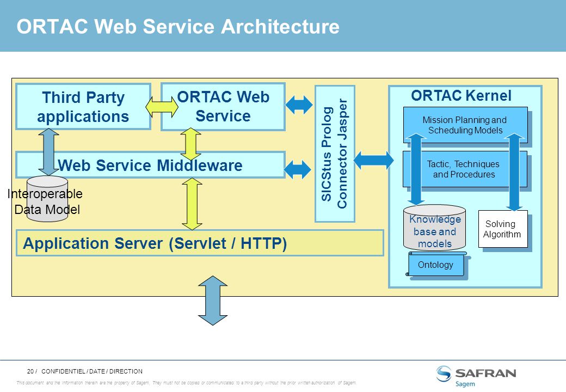Image resolution: width=566 pixels, height=392 pixels.
Task: Select the large blue arrow below the diagram
Action: (213, 301)
